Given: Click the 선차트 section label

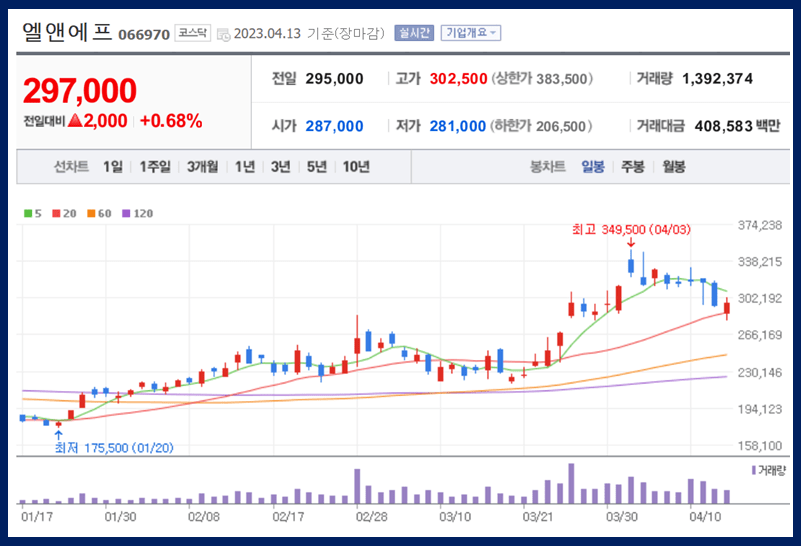Looking at the screenshot, I should tap(71, 167).
